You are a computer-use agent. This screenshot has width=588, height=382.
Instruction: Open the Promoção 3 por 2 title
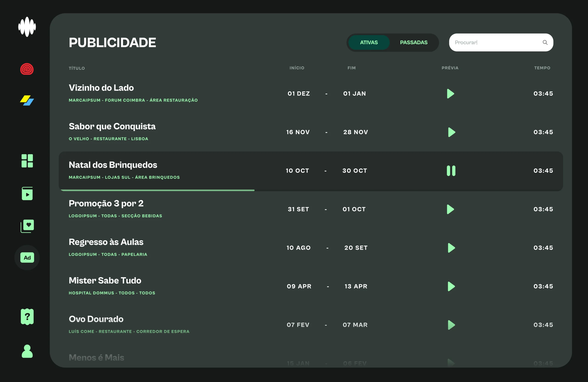tap(106, 203)
